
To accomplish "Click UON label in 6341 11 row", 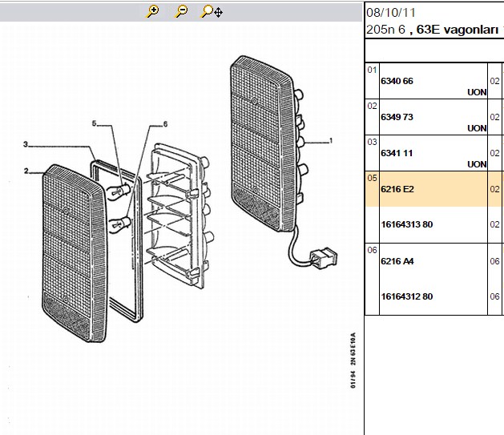I will click(477, 164).
